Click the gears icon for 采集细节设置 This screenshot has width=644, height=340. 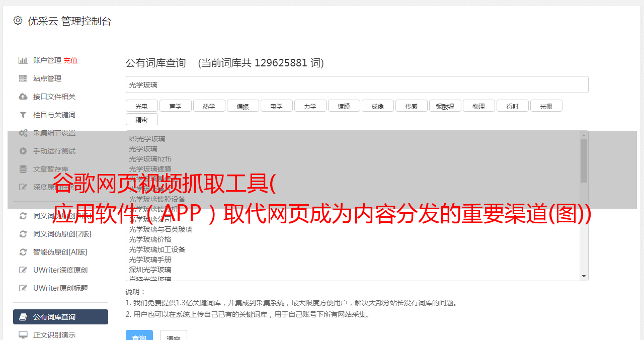click(23, 133)
